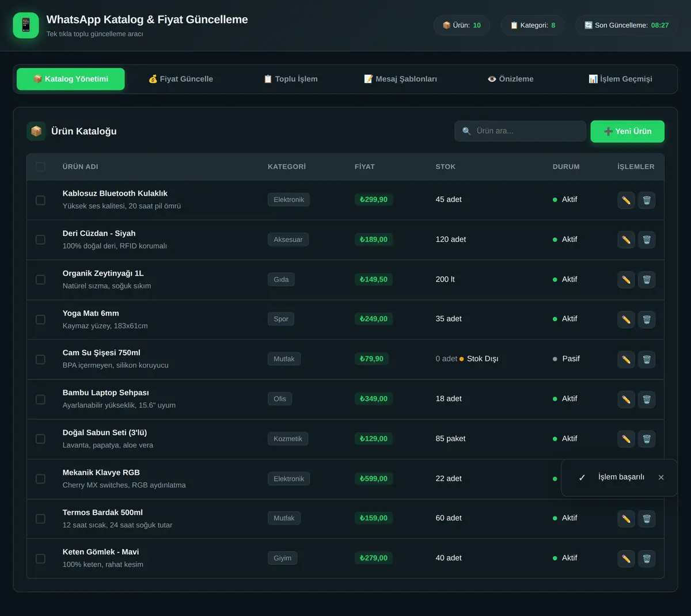691x616 pixels.
Task: Trash the Cam Su Şişesi 750ml item
Action: coord(647,359)
